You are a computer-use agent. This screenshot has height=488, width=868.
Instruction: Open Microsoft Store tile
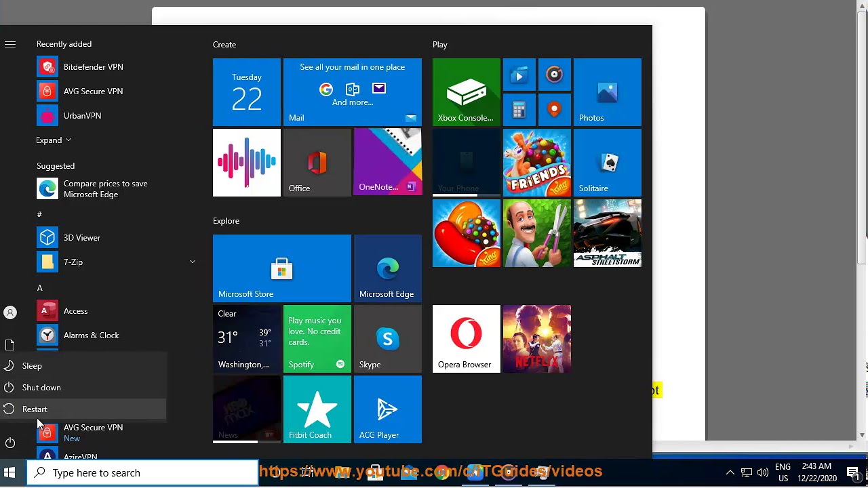pos(282,268)
